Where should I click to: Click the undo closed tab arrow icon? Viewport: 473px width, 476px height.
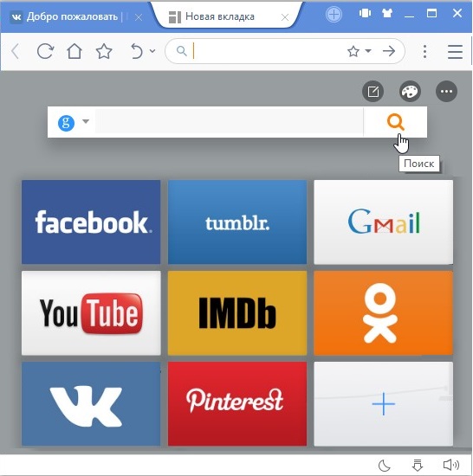click(x=137, y=51)
